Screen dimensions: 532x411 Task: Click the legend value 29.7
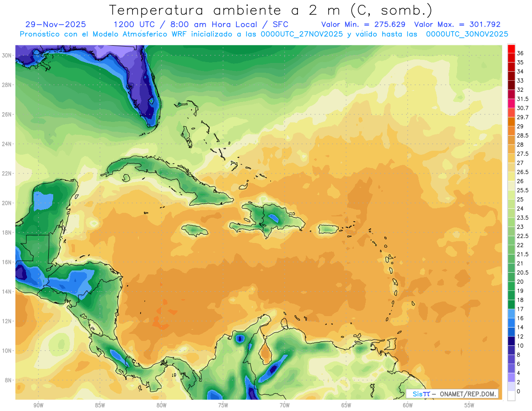click(523, 117)
